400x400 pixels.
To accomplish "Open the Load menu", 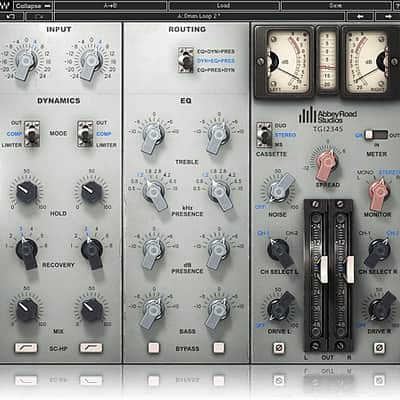I will (223, 6).
